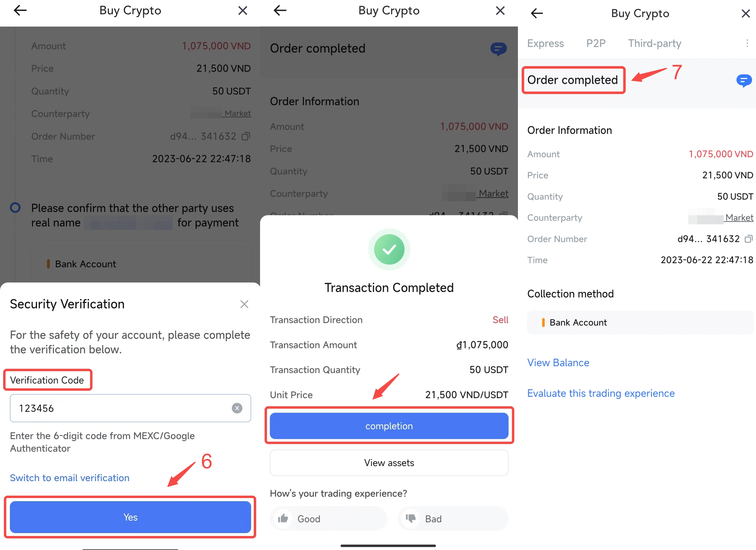Open the View Balance link

pos(558,362)
